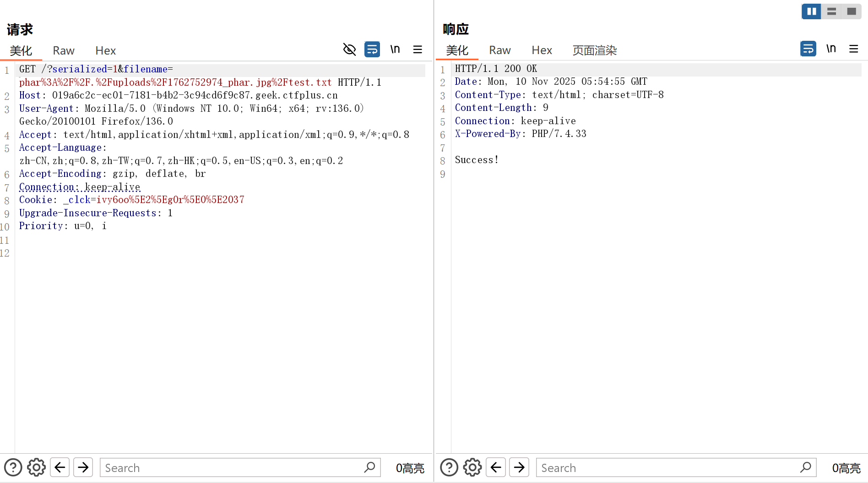This screenshot has width=868, height=483.
Task: Open the Hex tab in response panel
Action: coord(542,50)
